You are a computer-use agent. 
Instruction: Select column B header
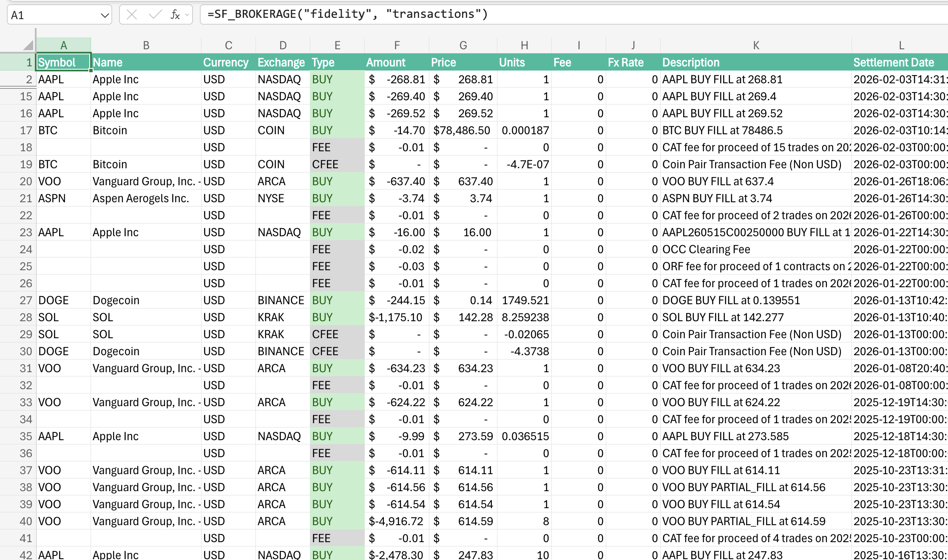pyautogui.click(x=146, y=45)
